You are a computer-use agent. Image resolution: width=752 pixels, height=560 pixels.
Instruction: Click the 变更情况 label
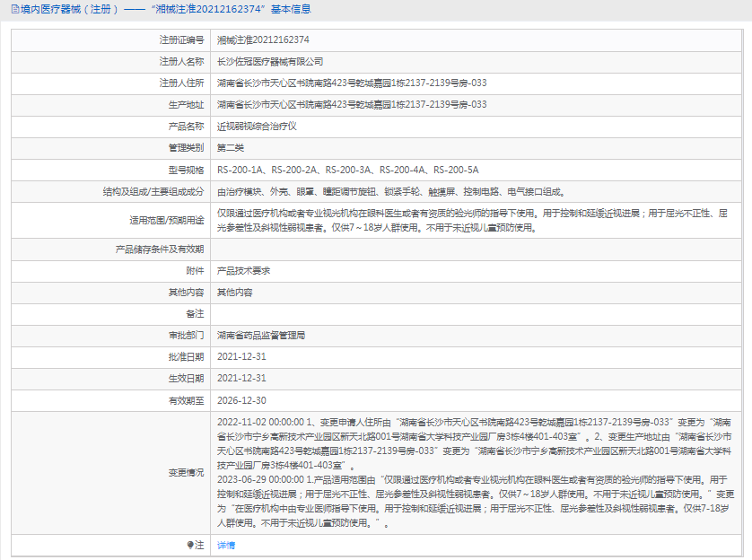(186, 473)
